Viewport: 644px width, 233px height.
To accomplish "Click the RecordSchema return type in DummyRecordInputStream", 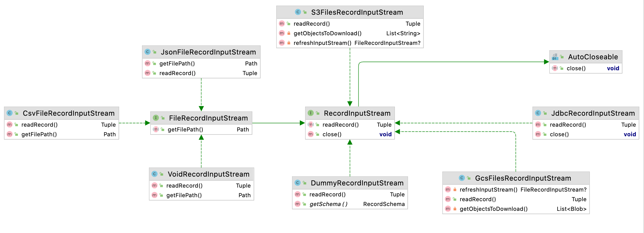I will click(x=384, y=204).
